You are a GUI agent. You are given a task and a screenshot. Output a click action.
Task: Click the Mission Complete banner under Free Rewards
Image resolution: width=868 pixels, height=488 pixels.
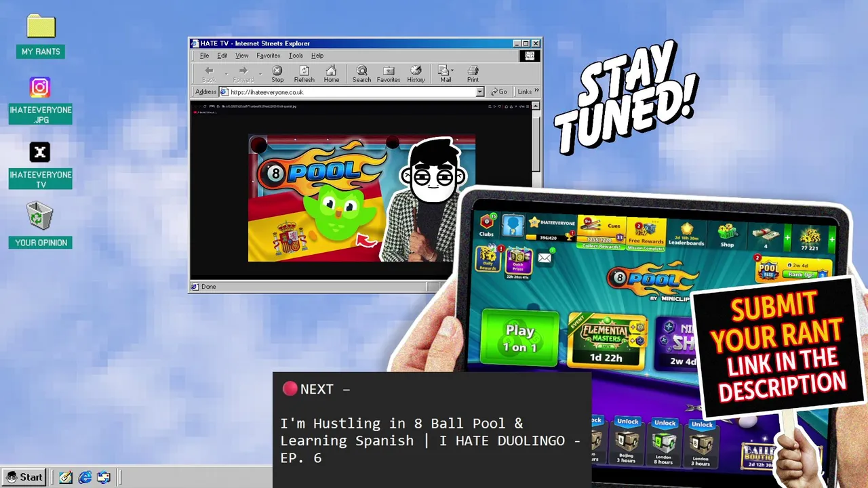[x=646, y=248]
